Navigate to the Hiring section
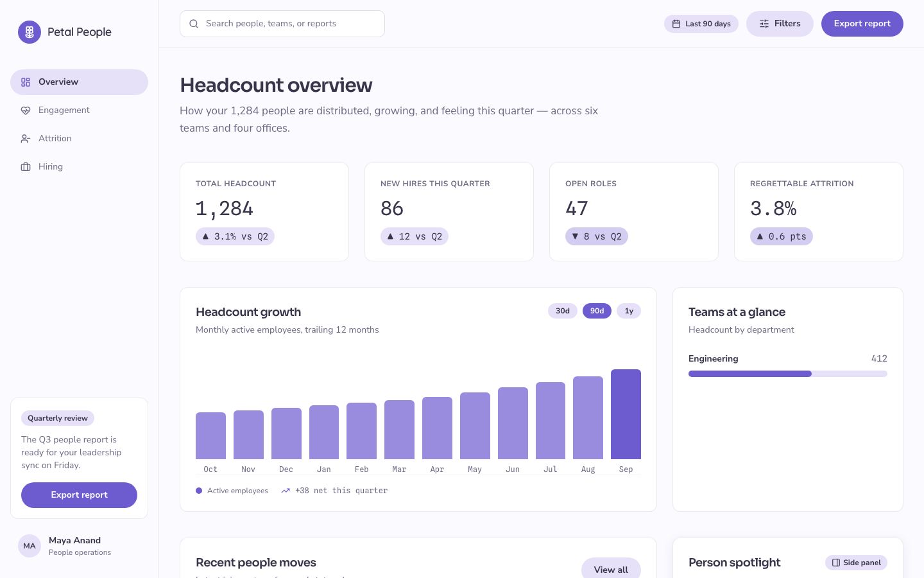This screenshot has width=924, height=578. click(x=79, y=167)
